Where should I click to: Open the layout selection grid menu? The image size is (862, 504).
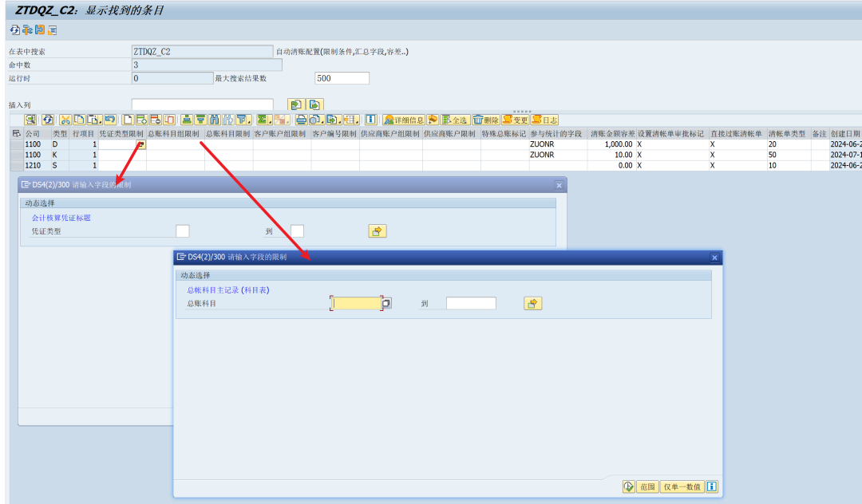(x=351, y=120)
